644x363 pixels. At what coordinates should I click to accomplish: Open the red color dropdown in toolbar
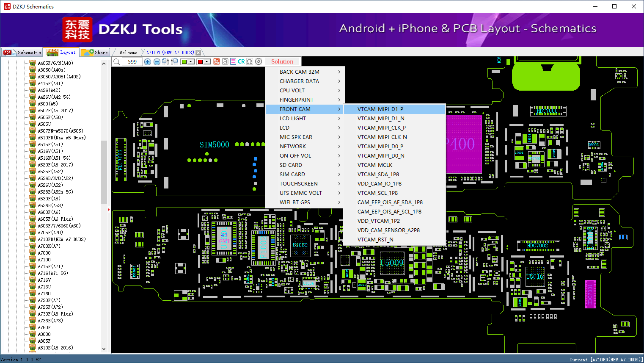pos(207,62)
